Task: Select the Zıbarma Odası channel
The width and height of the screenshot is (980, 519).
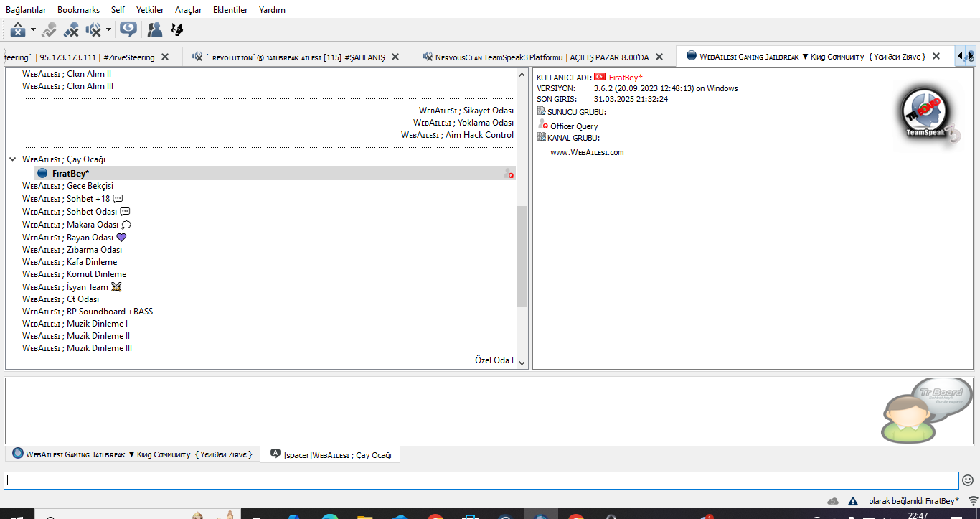Action: pos(72,250)
